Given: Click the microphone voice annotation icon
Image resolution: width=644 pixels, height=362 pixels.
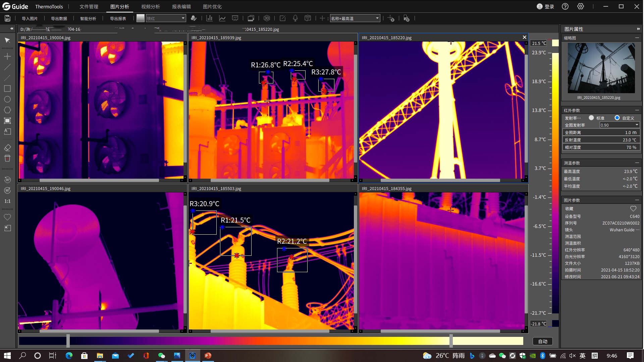Looking at the screenshot, I should click(295, 18).
